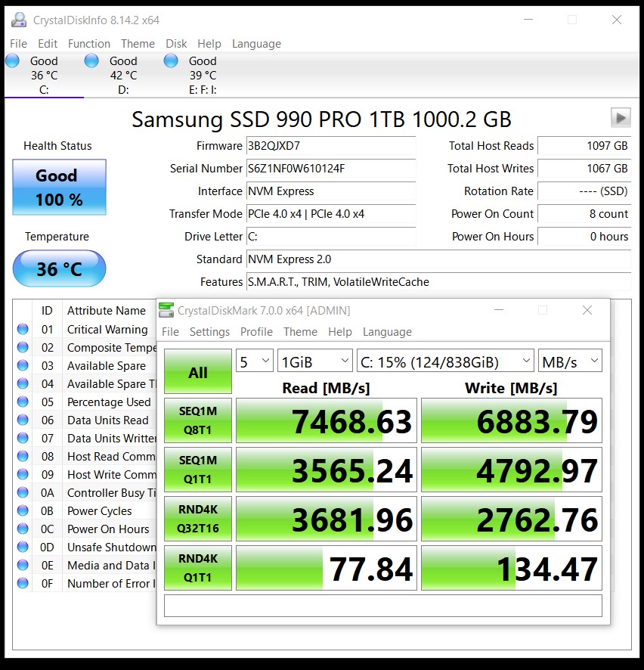This screenshot has height=670, width=644.
Task: Start the RND4K Q32T16 test
Action: tap(198, 519)
